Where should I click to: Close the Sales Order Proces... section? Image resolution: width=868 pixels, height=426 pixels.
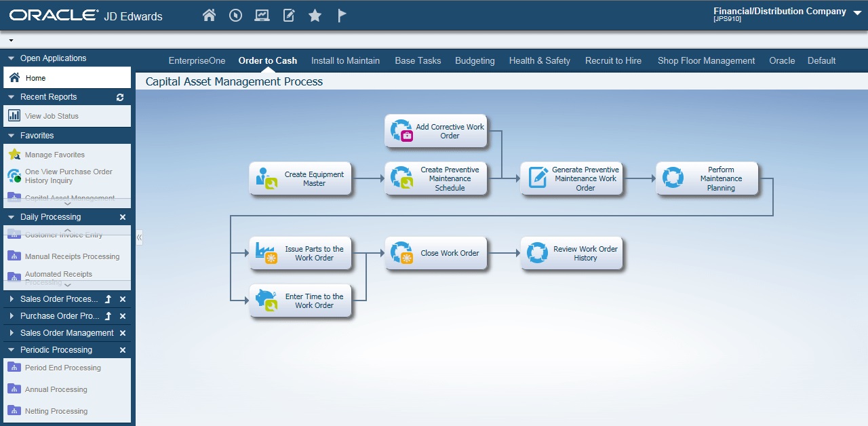[x=123, y=299]
